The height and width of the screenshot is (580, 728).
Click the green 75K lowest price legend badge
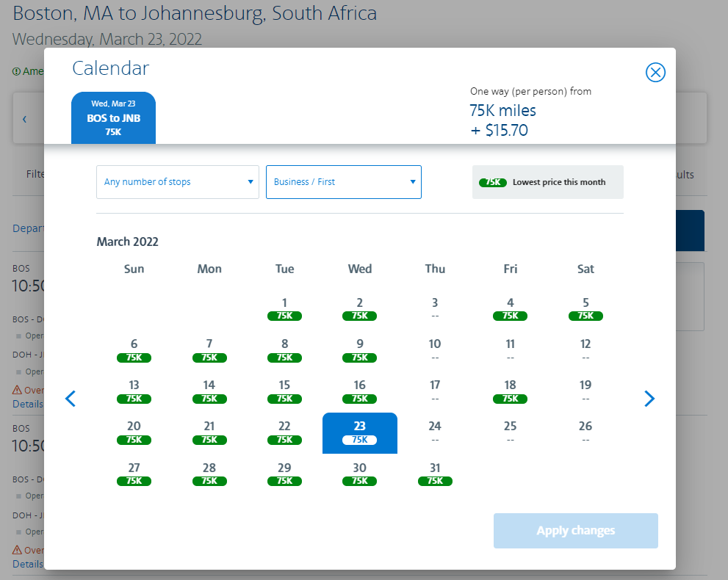(x=493, y=181)
